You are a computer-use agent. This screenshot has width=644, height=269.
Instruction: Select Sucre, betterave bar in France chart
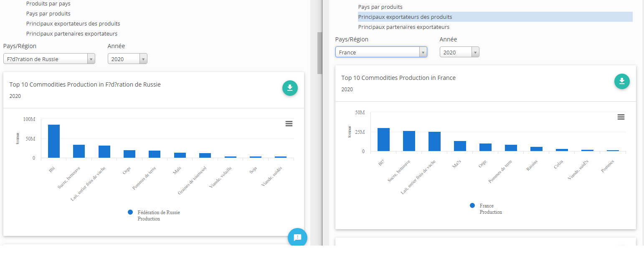[409, 141]
